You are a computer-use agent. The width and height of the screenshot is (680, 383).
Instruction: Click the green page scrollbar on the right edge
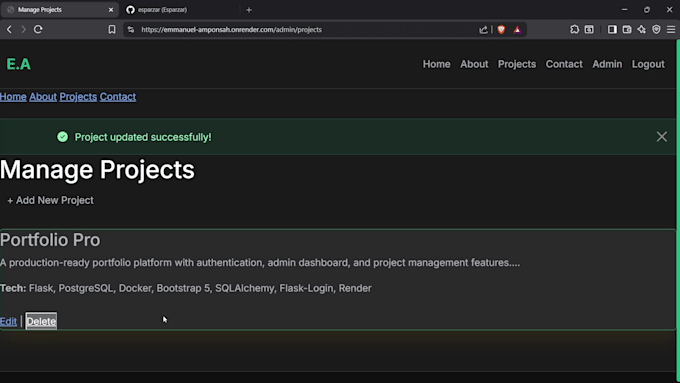678,211
